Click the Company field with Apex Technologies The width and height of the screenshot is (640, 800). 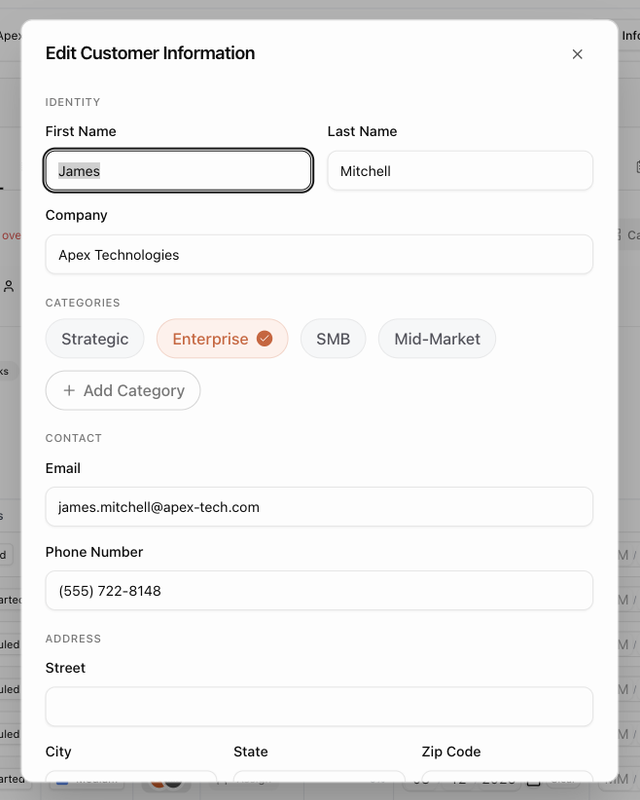[x=319, y=254]
